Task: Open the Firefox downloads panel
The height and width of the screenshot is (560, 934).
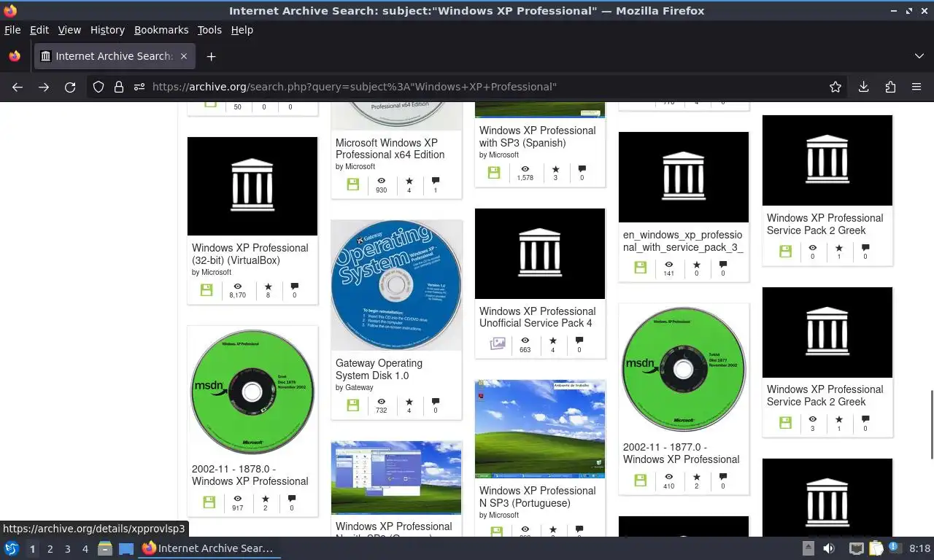Action: (863, 87)
